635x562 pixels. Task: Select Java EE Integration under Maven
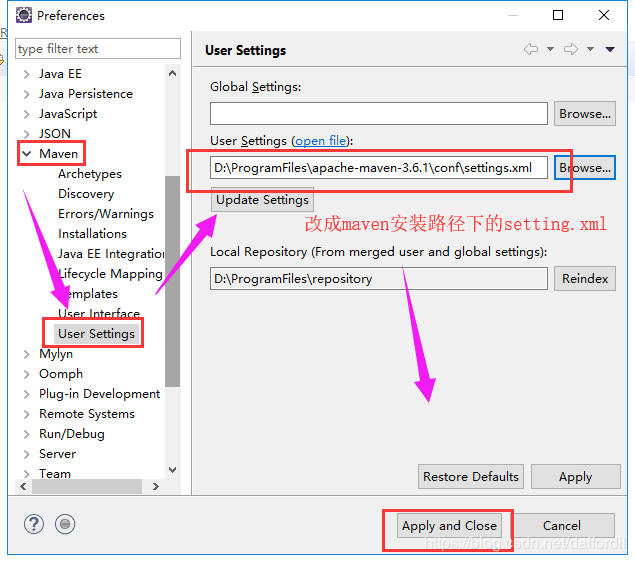tap(111, 253)
